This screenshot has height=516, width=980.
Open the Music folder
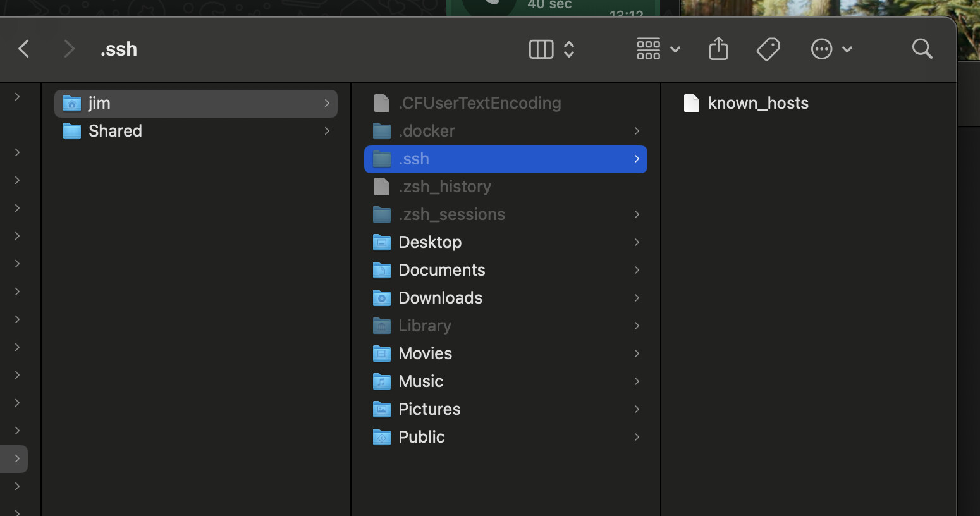pyautogui.click(x=506, y=381)
